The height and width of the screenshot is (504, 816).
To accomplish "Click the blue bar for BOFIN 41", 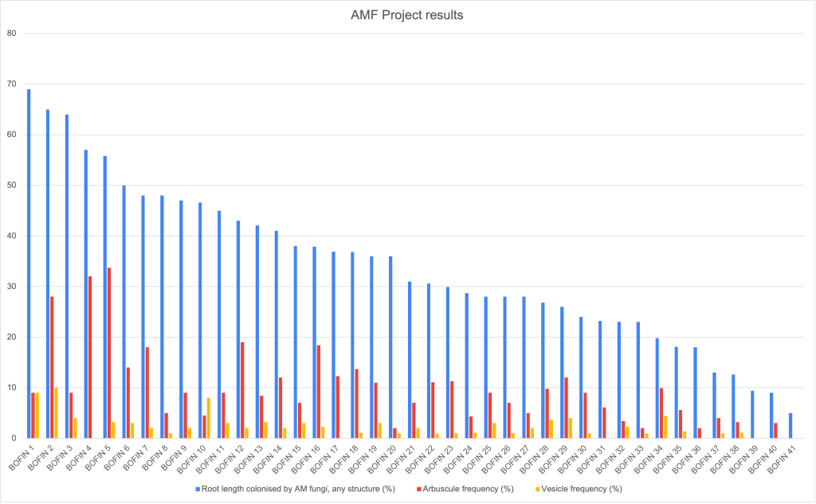I will pyautogui.click(x=791, y=425).
